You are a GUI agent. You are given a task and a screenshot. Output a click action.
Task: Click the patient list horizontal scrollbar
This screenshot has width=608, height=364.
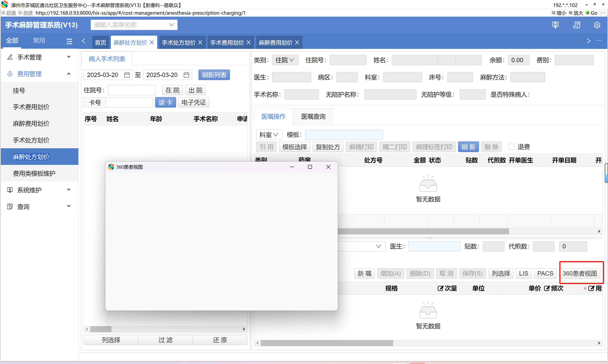pos(101,329)
